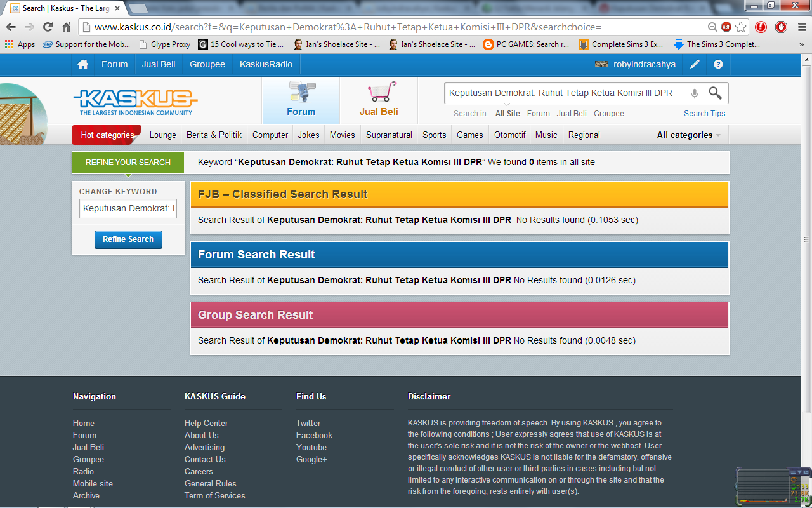This screenshot has height=508, width=812.
Task: Expand the All categories dropdown
Action: coord(688,135)
